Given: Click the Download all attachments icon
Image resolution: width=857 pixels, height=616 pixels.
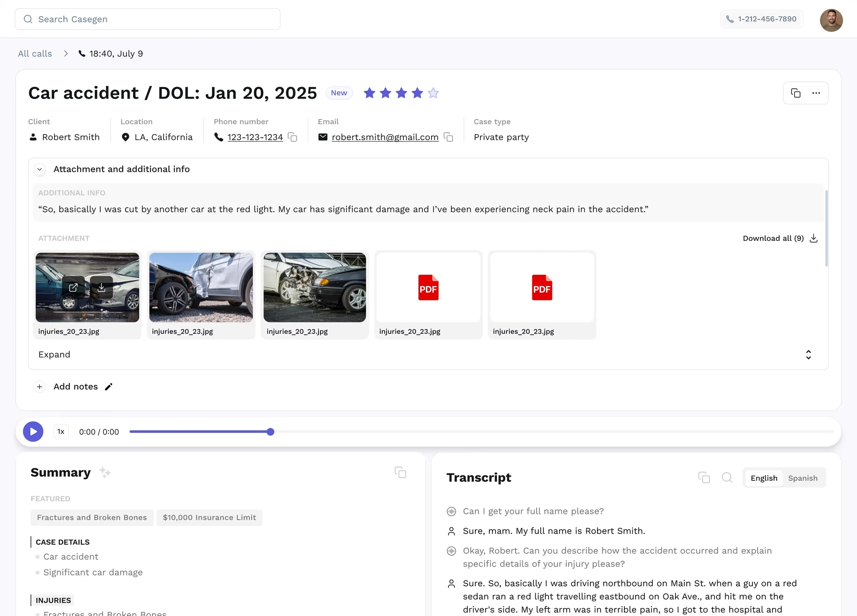Looking at the screenshot, I should [813, 238].
